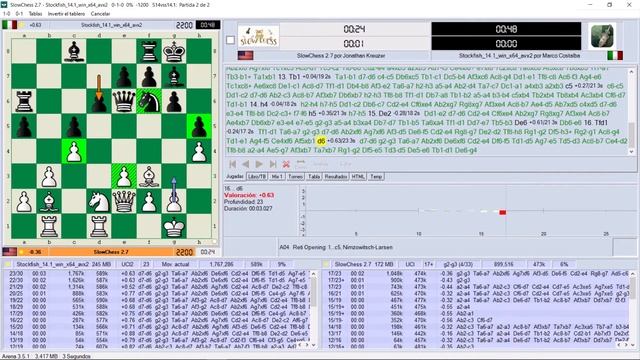This screenshot has height=360, width=640.
Task: Click the white pawn on h4
Action: click(x=199, y=151)
